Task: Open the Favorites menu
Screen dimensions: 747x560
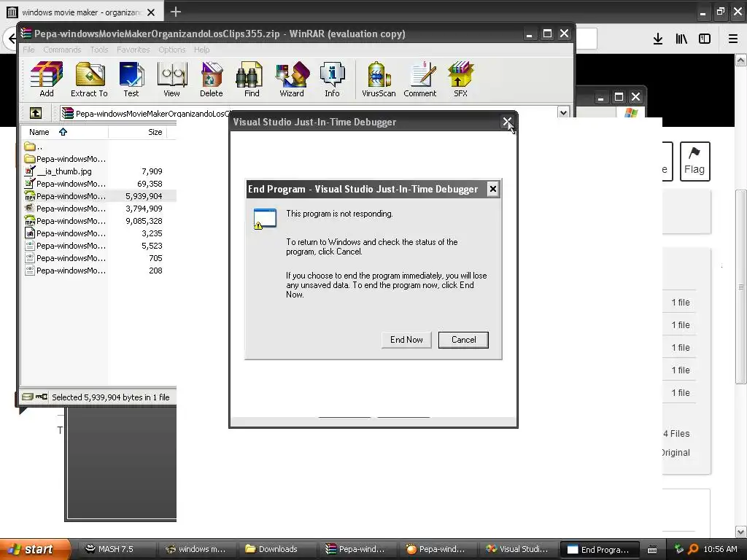Action: pos(133,50)
